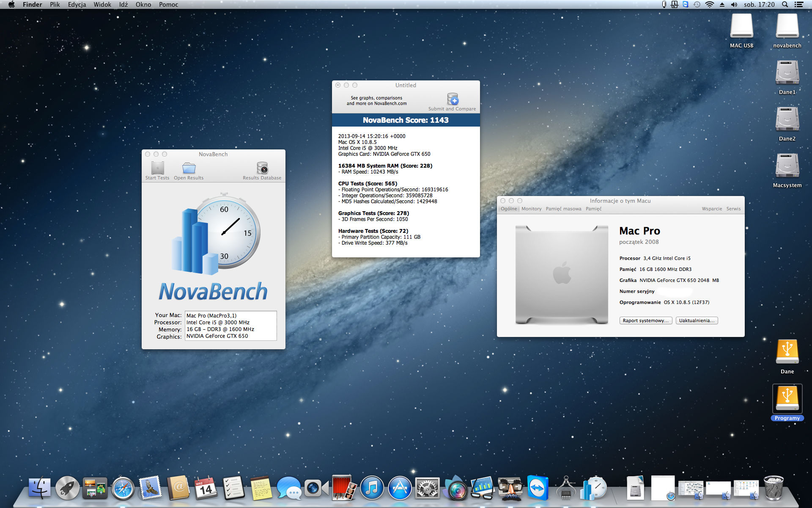The height and width of the screenshot is (508, 812).
Task: Open the Finder application menu
Action: tap(32, 5)
